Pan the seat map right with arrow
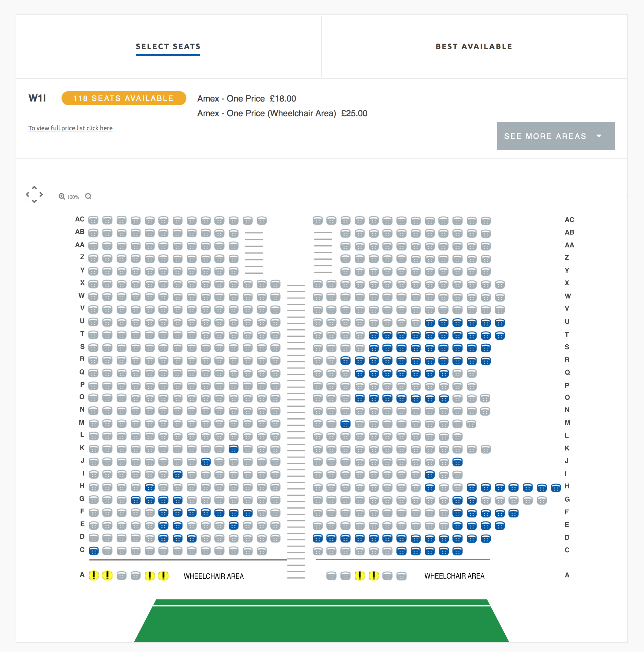This screenshot has height=652, width=644. (x=41, y=194)
